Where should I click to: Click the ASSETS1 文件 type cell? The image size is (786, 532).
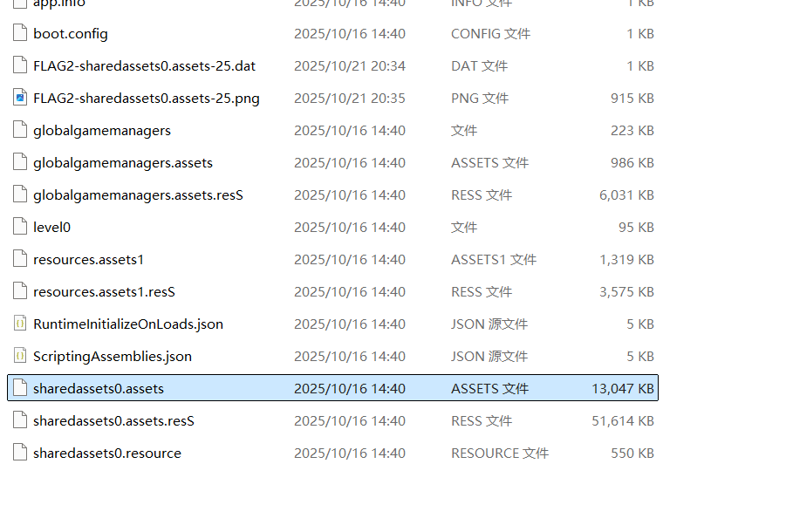tap(494, 260)
